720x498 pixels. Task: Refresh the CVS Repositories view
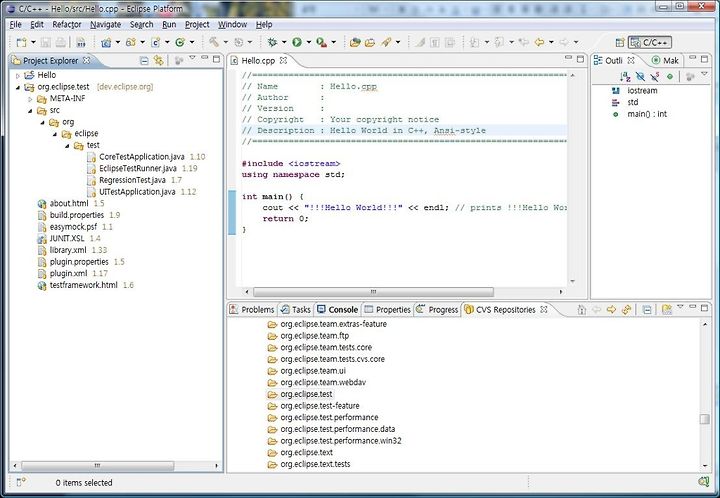(626, 309)
